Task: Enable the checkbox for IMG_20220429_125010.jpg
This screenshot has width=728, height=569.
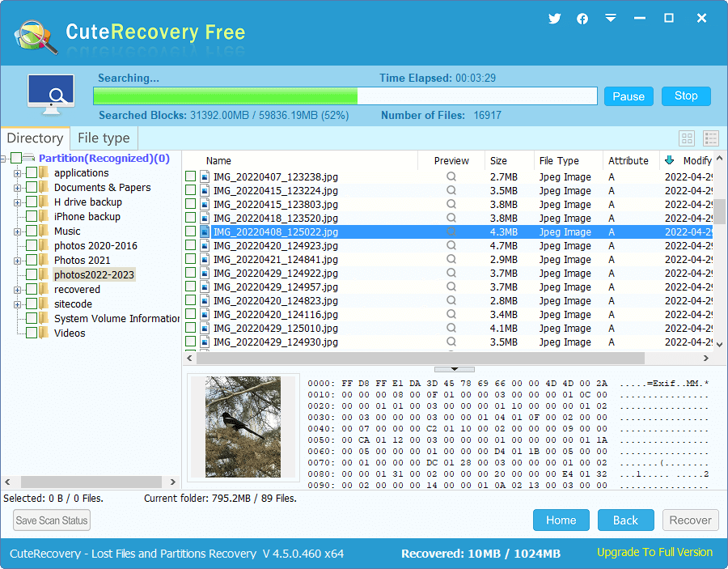Action: pos(191,329)
